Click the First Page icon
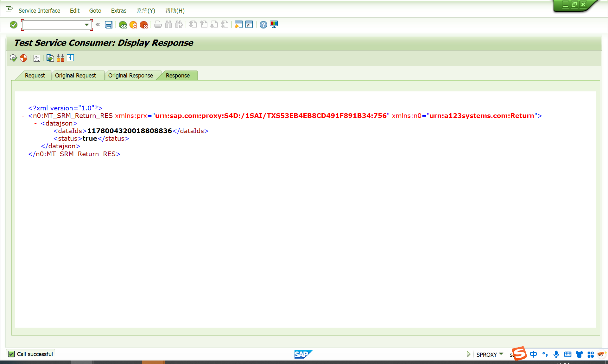 click(x=193, y=25)
